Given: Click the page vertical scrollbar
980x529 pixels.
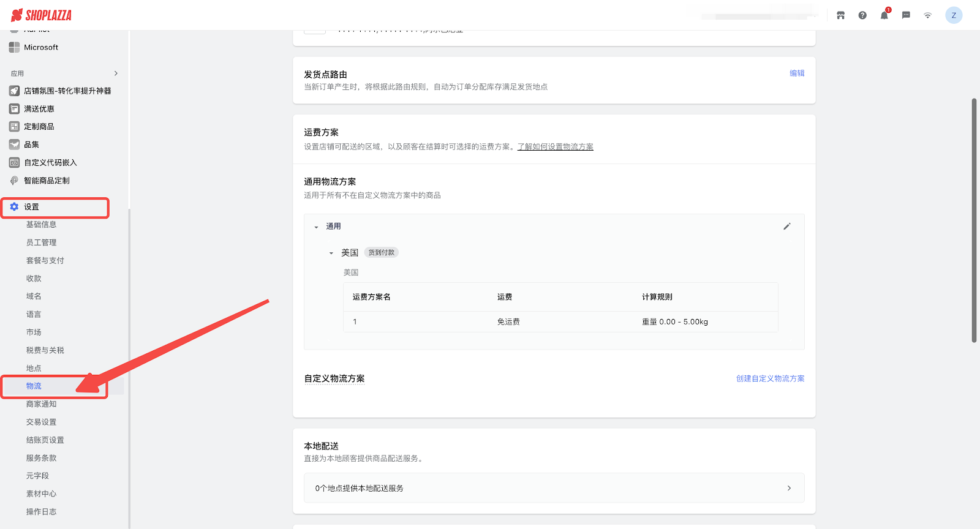Looking at the screenshot, I should coord(974,220).
